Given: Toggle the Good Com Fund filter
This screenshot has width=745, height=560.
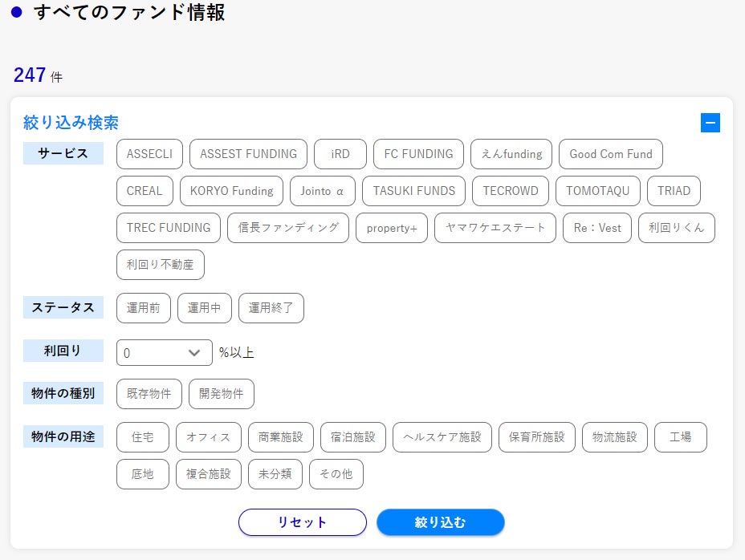Looking at the screenshot, I should 610,154.
